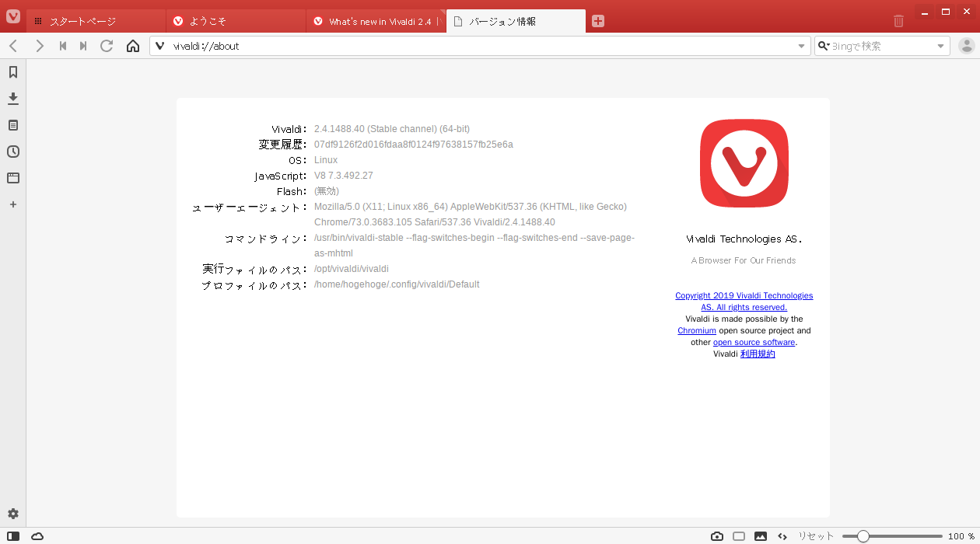Viewport: 980px width, 544px height.
Task: Open the Downloads panel
Action: (13, 99)
